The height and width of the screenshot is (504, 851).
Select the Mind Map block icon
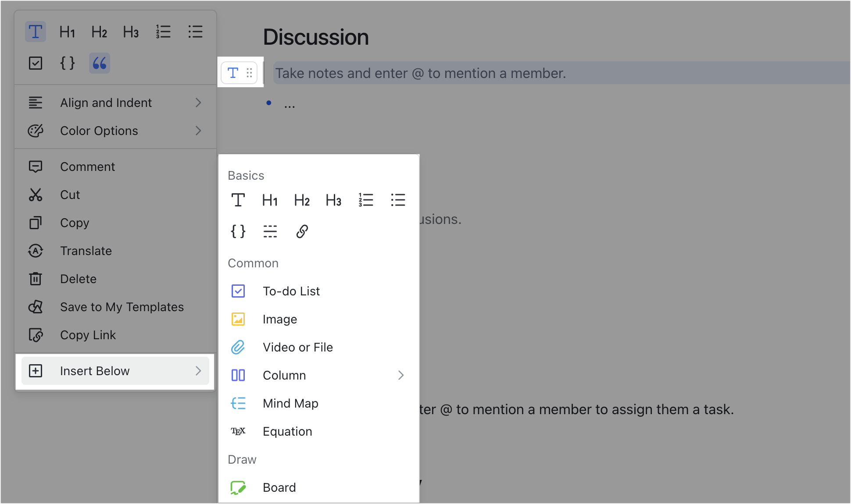[x=239, y=403]
